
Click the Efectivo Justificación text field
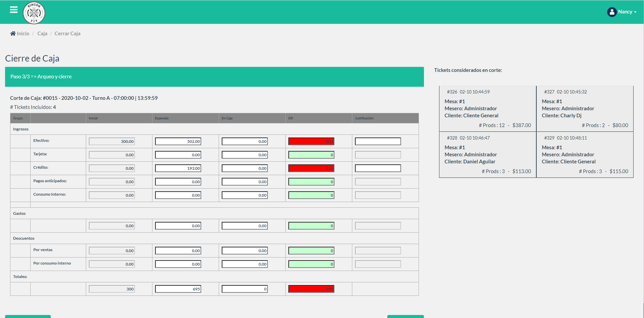click(x=378, y=142)
